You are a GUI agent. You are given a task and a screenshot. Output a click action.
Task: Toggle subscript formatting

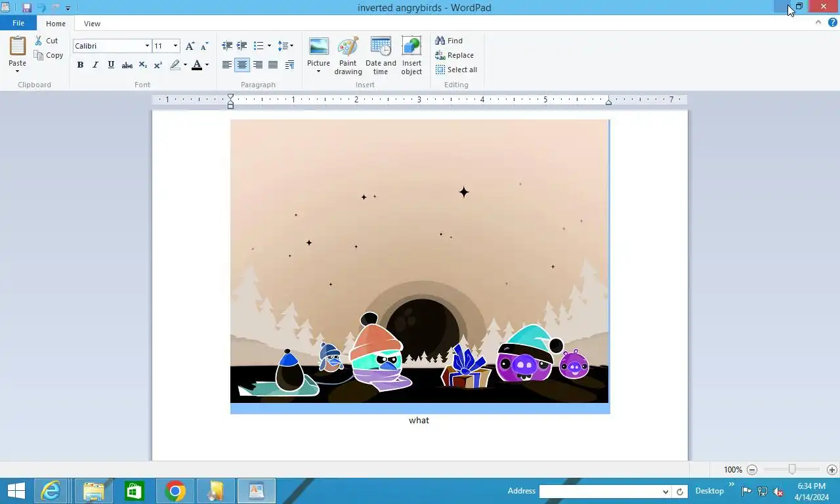click(142, 65)
